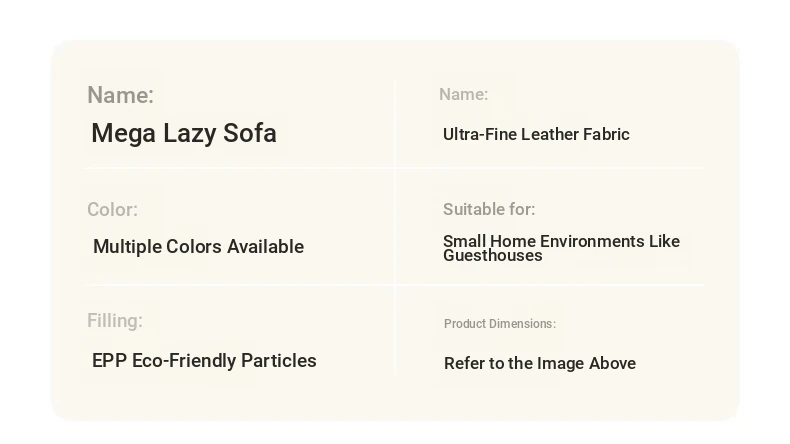Click the EPP Eco-Friendly Particles value
This screenshot has height=444, width=790.
[x=204, y=360]
